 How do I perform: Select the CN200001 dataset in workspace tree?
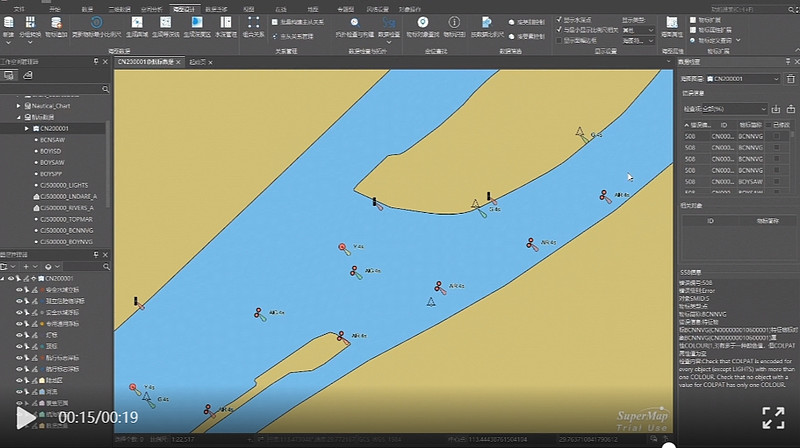click(x=55, y=128)
